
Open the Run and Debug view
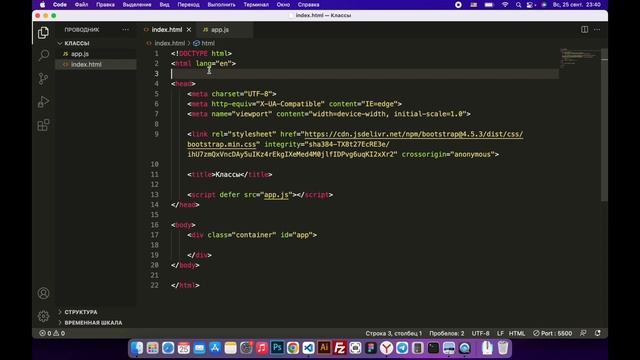[43, 102]
